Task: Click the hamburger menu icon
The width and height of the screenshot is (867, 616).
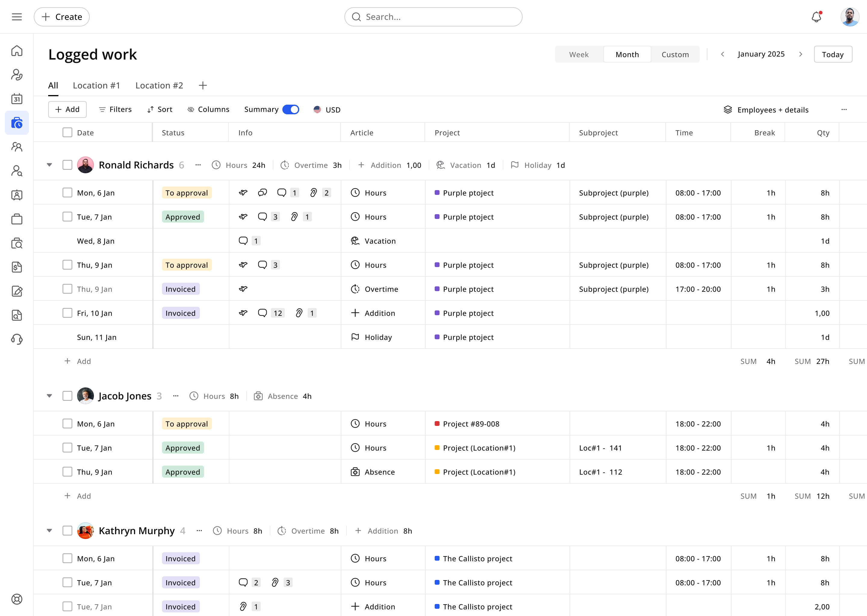Action: coord(17,17)
